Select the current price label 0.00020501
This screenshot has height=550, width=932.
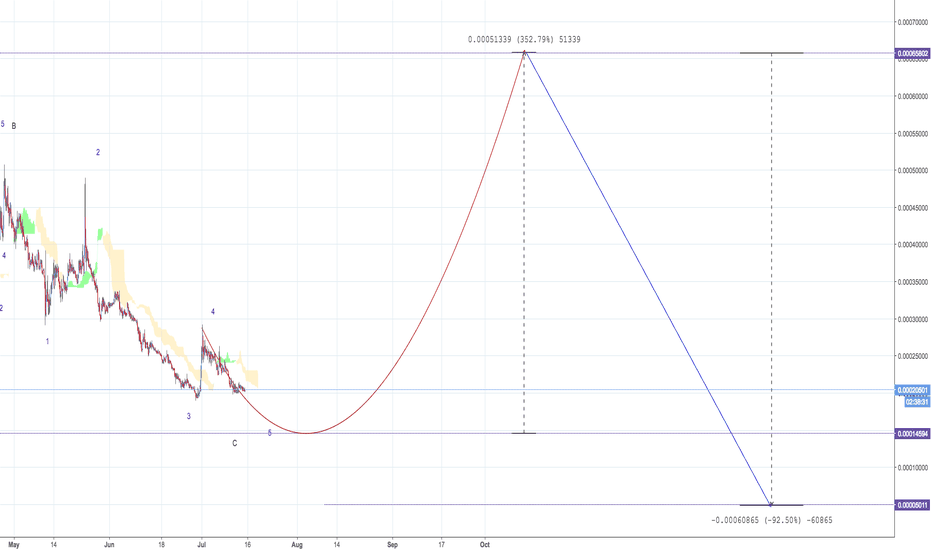click(x=912, y=390)
